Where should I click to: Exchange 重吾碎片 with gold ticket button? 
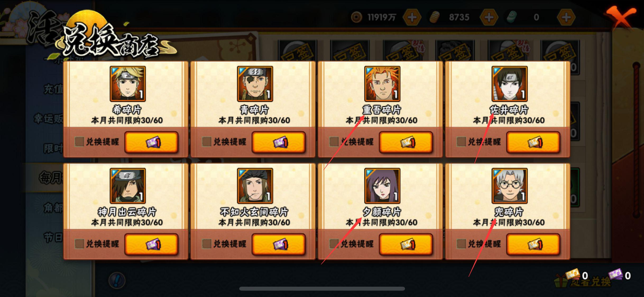coord(406,143)
